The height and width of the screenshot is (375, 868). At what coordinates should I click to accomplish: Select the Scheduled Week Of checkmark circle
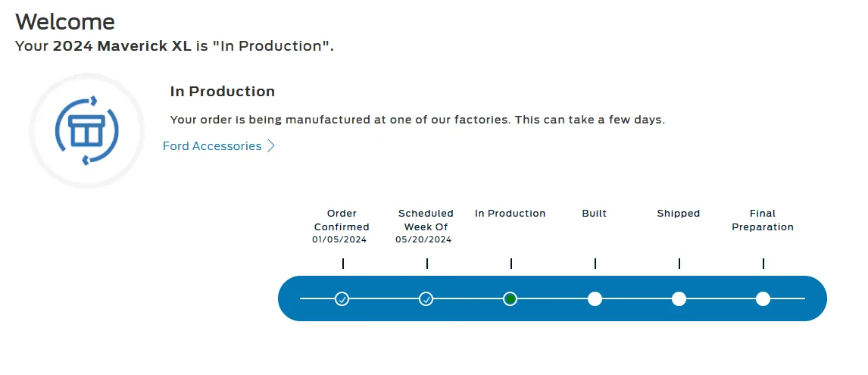tap(426, 299)
